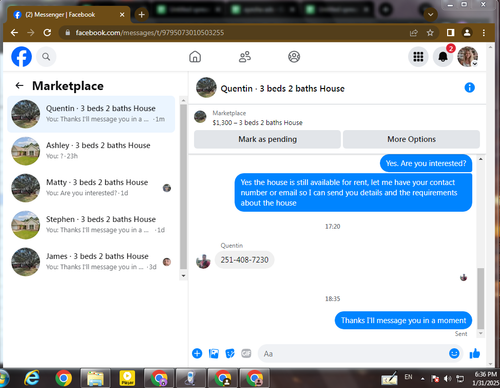Share this page icon in address bar
500x388 pixels.
tap(413, 33)
